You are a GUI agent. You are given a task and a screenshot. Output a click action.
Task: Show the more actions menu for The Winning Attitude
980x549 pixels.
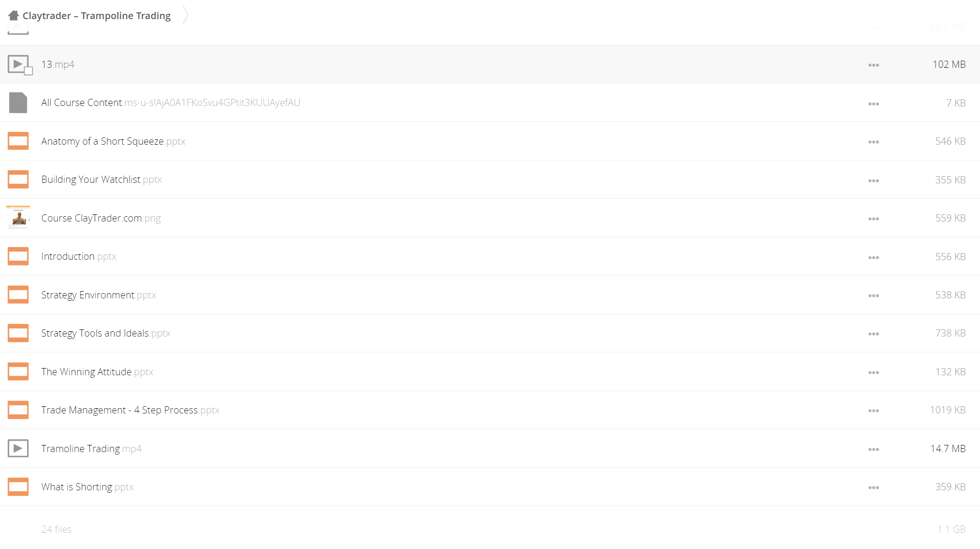(x=873, y=372)
